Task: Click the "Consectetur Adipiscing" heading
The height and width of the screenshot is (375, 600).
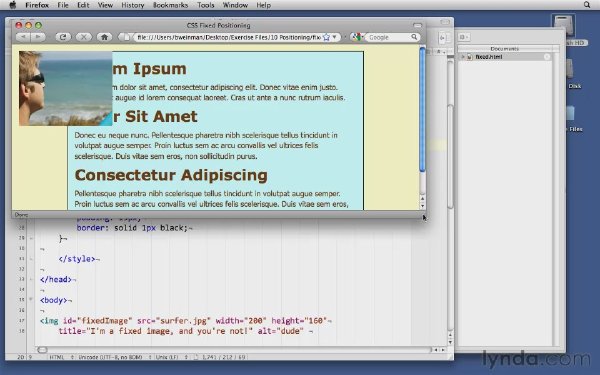Action: coord(171,175)
